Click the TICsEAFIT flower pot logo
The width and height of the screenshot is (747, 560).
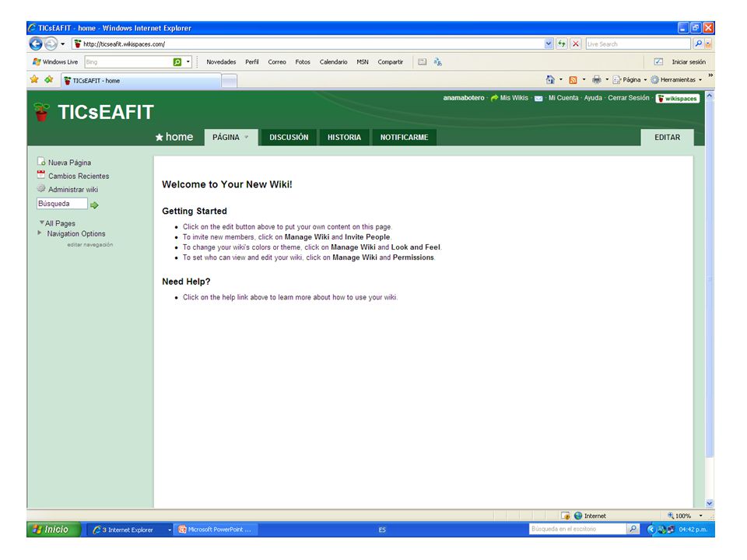pos(42,112)
